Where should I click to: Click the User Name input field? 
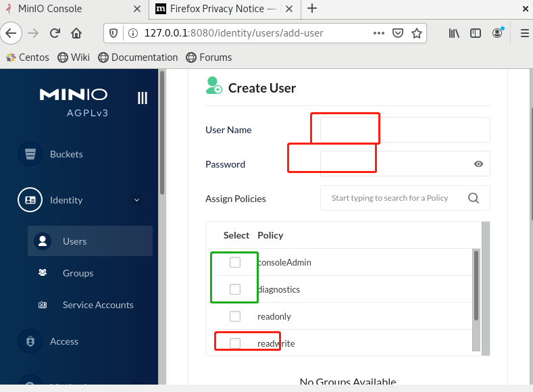(x=405, y=130)
